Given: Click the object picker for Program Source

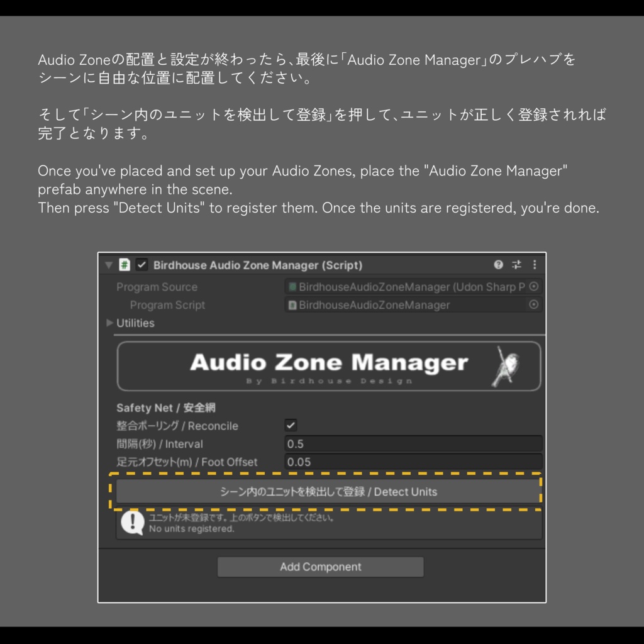Looking at the screenshot, I should 533,286.
